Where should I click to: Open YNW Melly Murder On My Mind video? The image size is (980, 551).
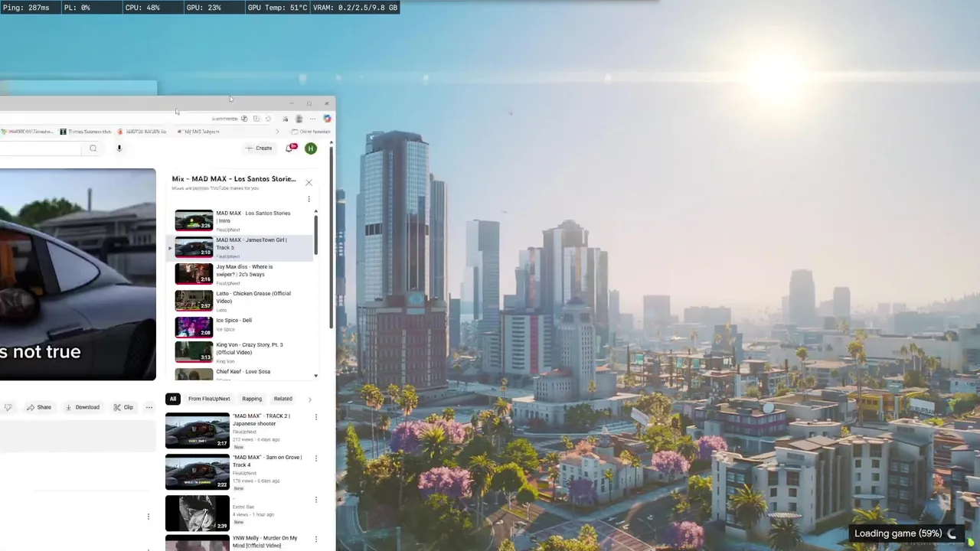198,543
